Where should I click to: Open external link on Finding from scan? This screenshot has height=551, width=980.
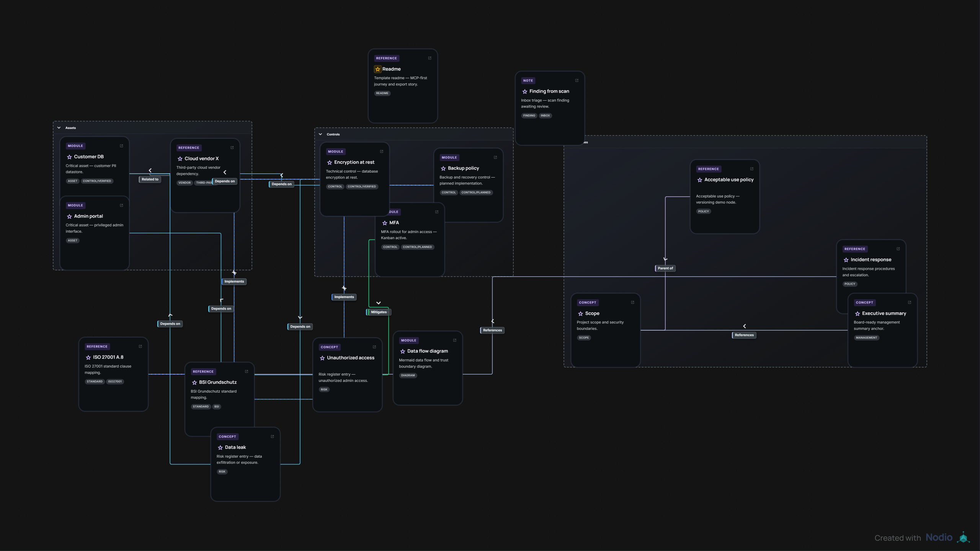577,80
